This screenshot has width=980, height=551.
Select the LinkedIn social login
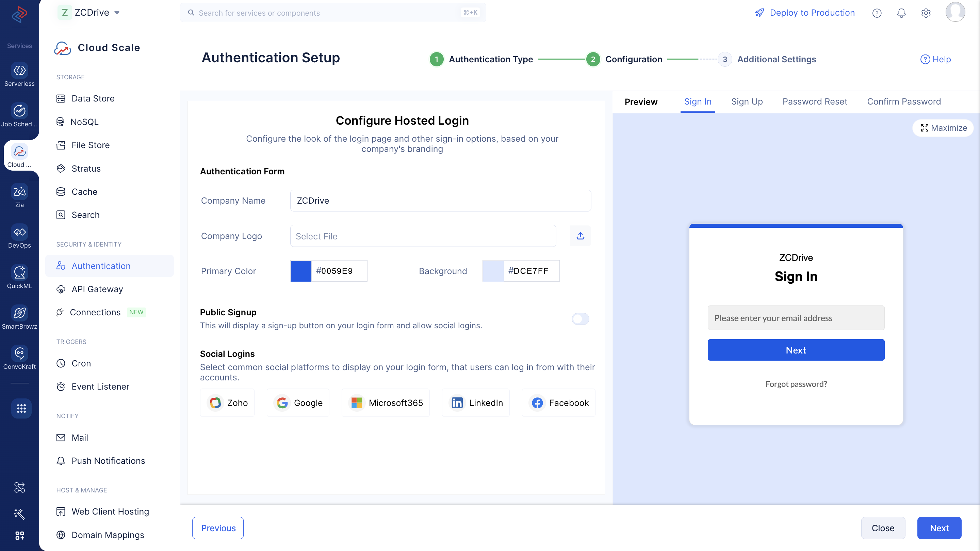pos(476,403)
